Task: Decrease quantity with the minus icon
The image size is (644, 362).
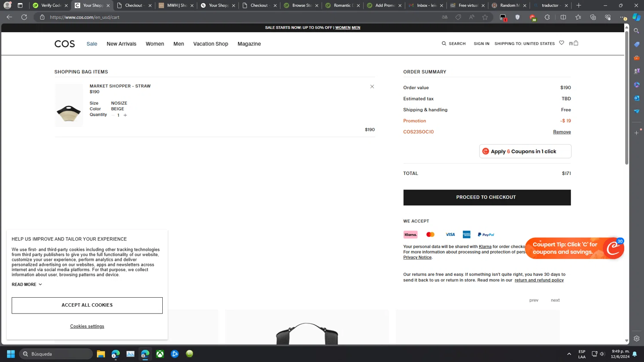Action: click(x=113, y=115)
